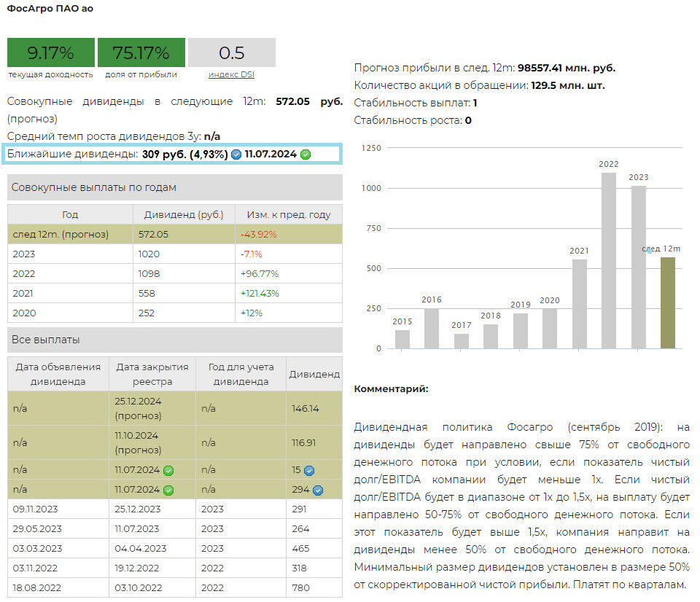Viewport: 700px width, 602px height.
Task: Click the green 75.17% доля от прибыли box
Action: pos(141,52)
